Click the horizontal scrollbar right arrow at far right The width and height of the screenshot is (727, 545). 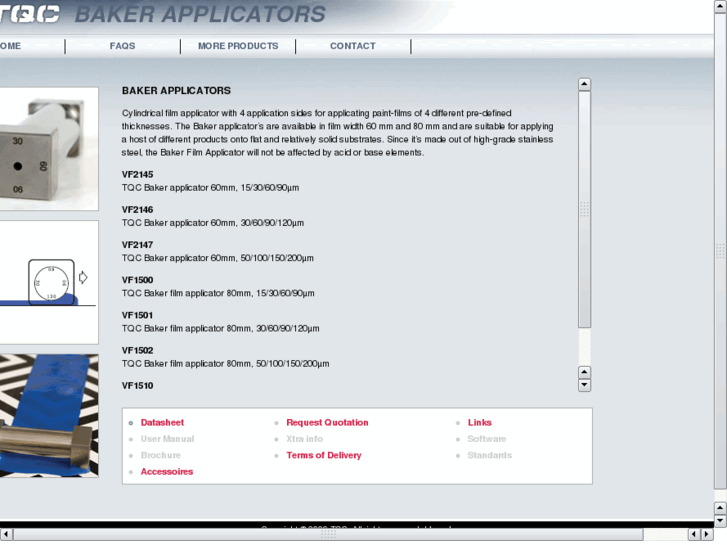[706, 534]
